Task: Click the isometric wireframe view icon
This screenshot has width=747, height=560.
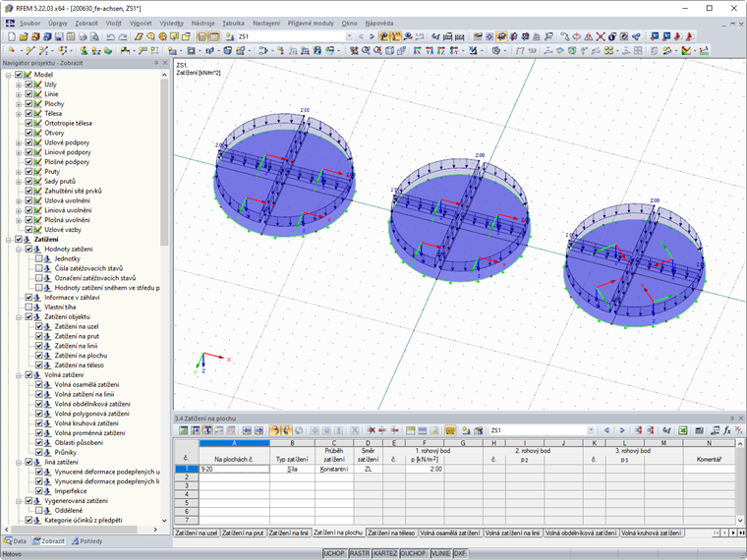Action: point(389,50)
